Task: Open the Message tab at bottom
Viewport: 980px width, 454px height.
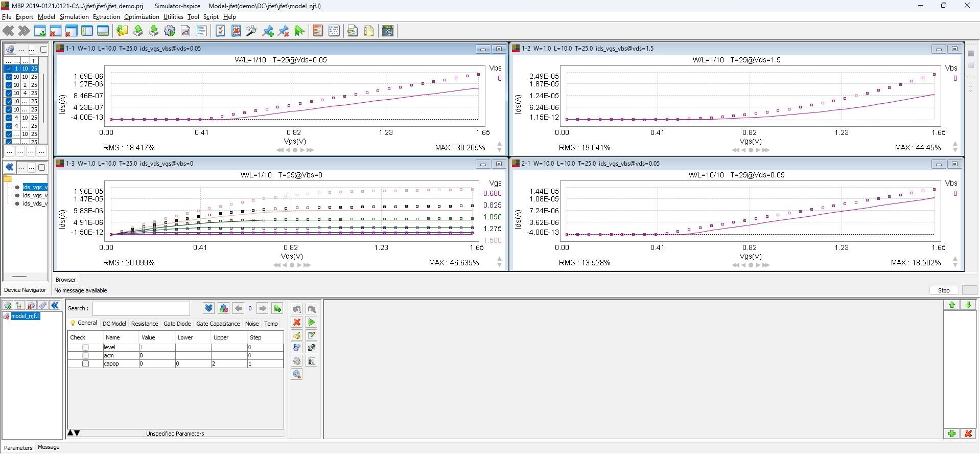Action: [49, 447]
